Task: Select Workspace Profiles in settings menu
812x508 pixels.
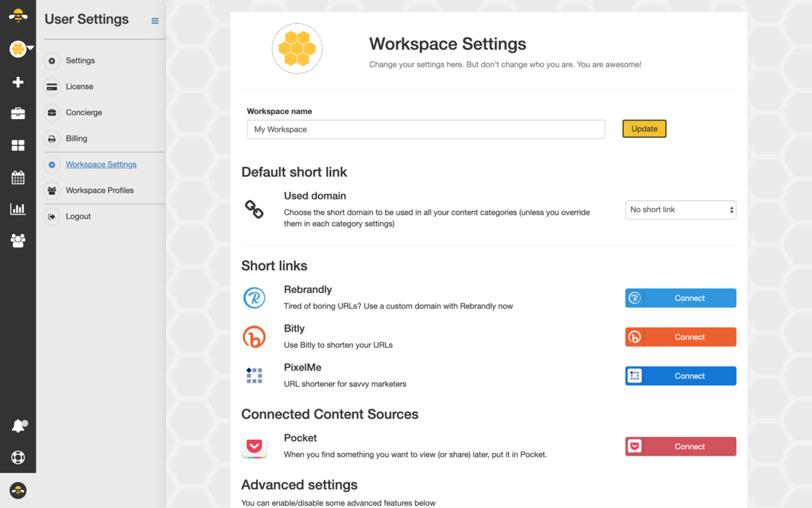Action: tap(99, 190)
